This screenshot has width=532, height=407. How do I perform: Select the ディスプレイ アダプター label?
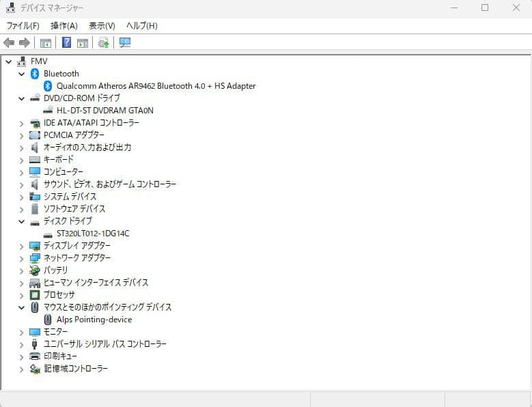[76, 246]
